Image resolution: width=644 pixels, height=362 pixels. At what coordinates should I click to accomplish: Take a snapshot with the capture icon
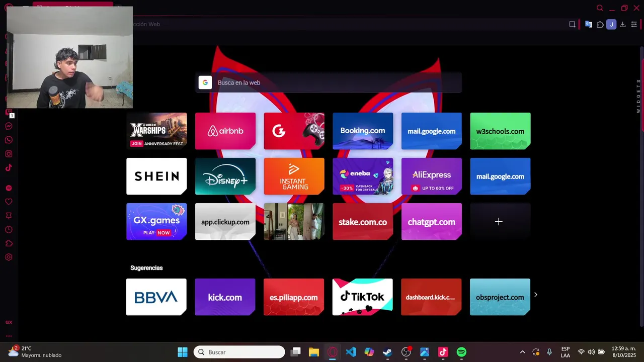[572, 24]
